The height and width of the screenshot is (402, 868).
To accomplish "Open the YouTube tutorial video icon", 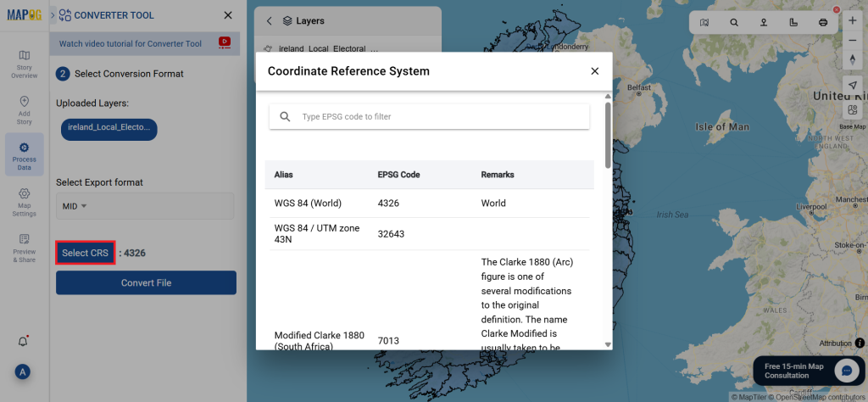I will [x=224, y=43].
